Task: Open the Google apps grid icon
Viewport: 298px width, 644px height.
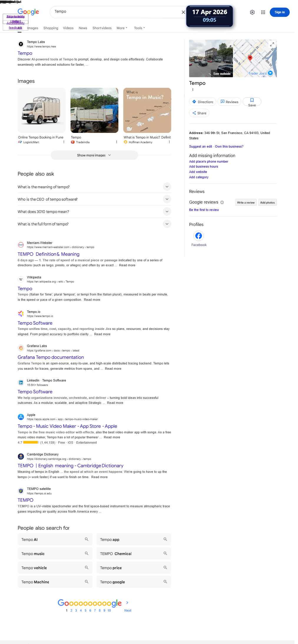Action: click(x=263, y=12)
